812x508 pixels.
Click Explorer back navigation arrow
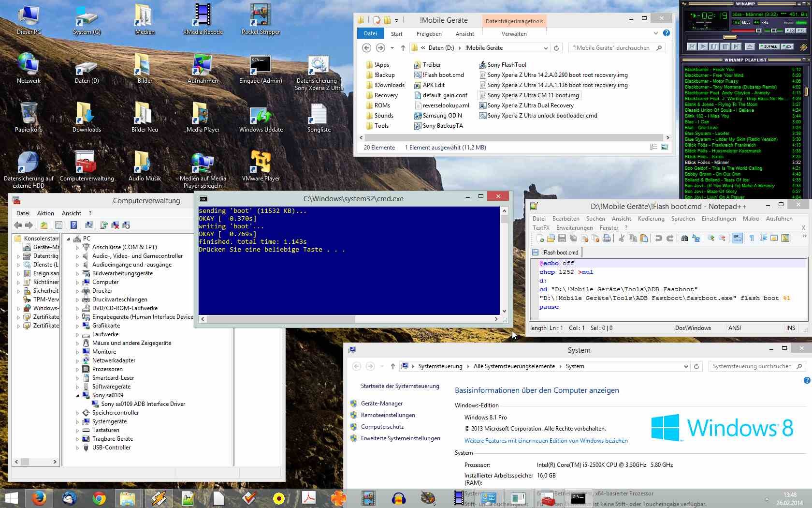coord(366,48)
